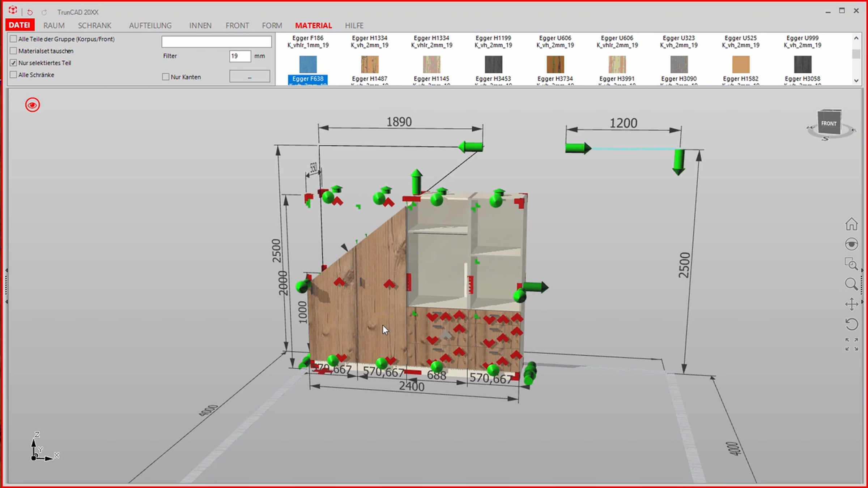868x488 pixels.
Task: Enable Alle Teile der Gruppe checkbox
Action: [x=13, y=39]
